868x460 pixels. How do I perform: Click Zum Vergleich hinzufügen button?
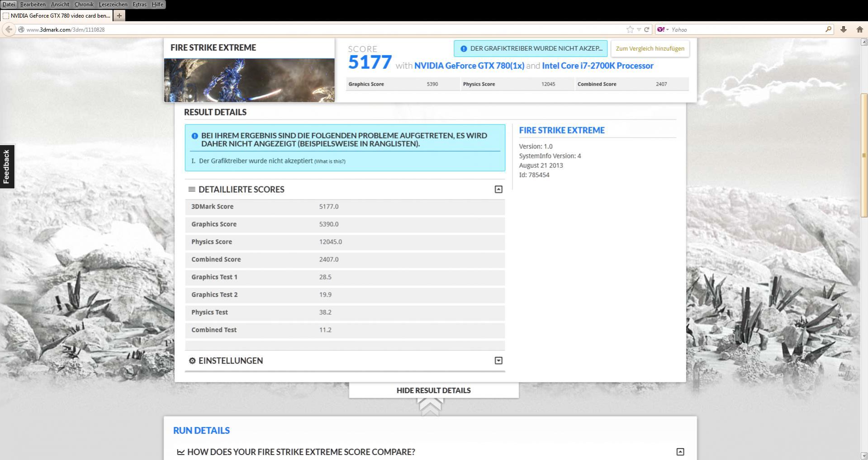click(650, 49)
